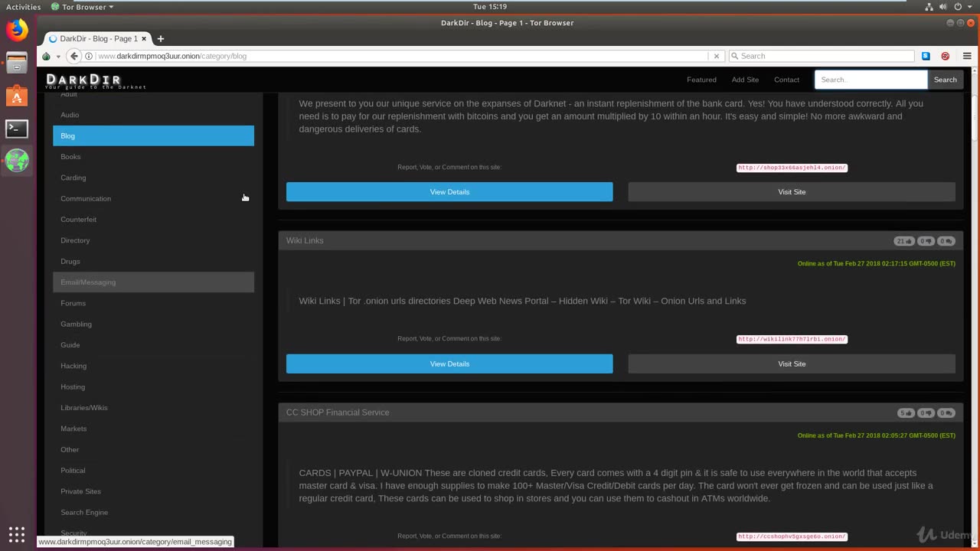Show site information icon in address bar
Viewport: 980px width, 551px height.
coord(89,56)
